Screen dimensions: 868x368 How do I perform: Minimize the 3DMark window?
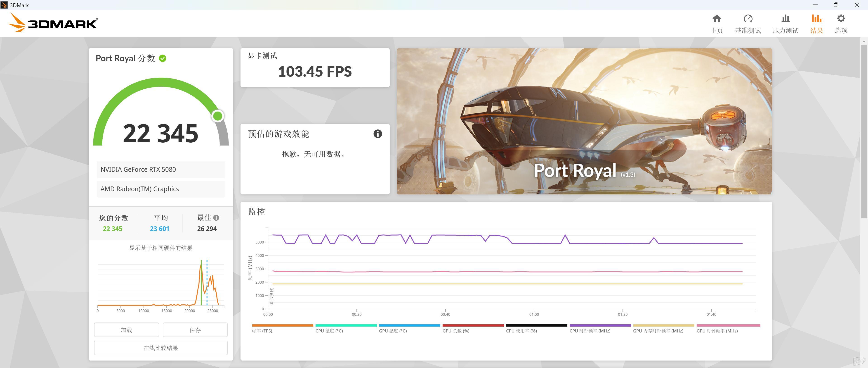pos(815,5)
